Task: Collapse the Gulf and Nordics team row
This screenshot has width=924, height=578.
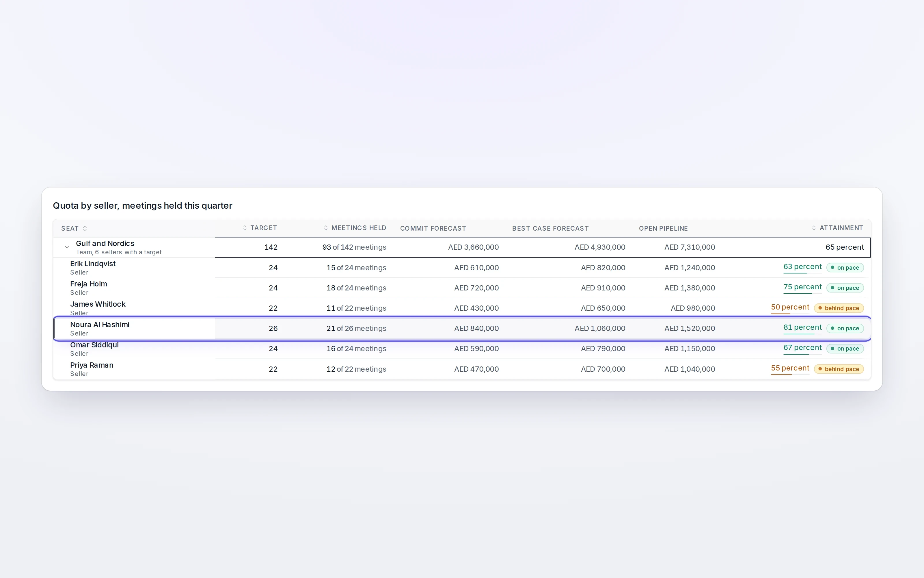Action: tap(67, 247)
